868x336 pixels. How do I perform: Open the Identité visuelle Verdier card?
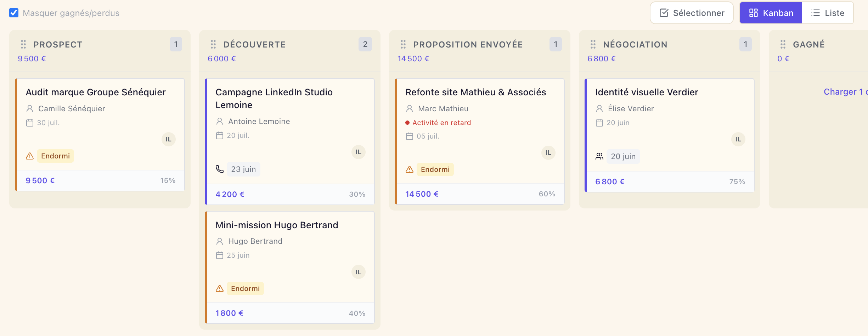click(x=670, y=135)
